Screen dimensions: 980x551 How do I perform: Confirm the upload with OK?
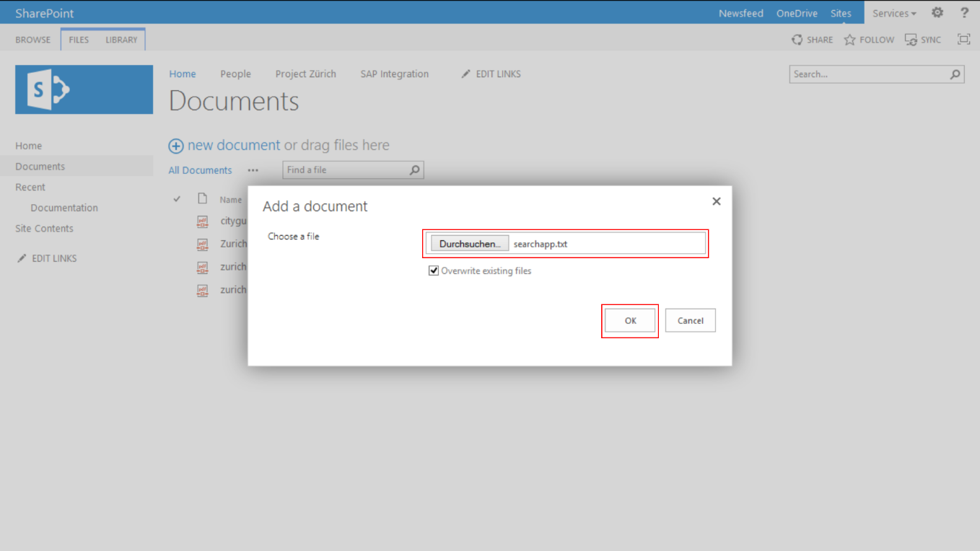click(x=629, y=320)
